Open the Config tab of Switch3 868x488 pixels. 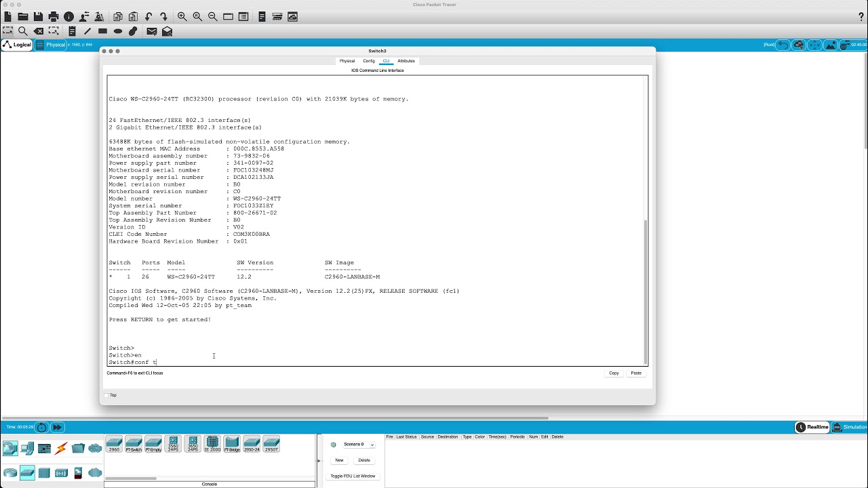coord(369,61)
